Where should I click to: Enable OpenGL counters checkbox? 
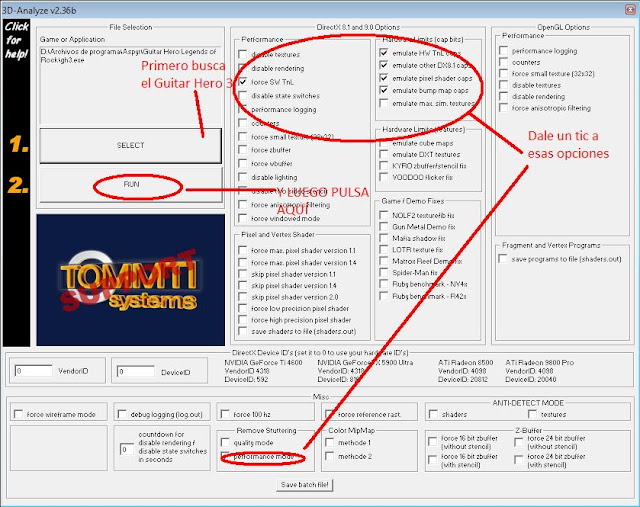point(504,62)
